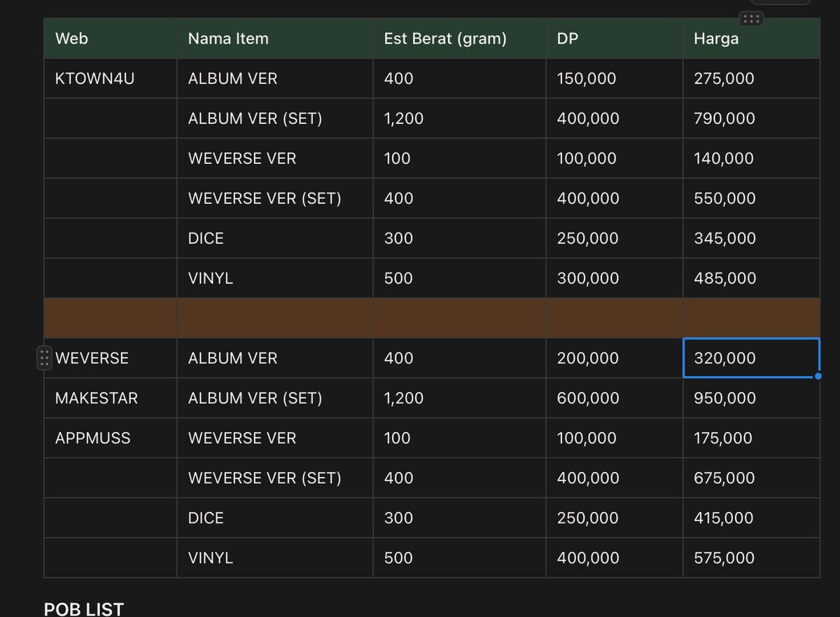840x617 pixels.
Task: Click the highlighted 320,000 cell
Action: 751,358
